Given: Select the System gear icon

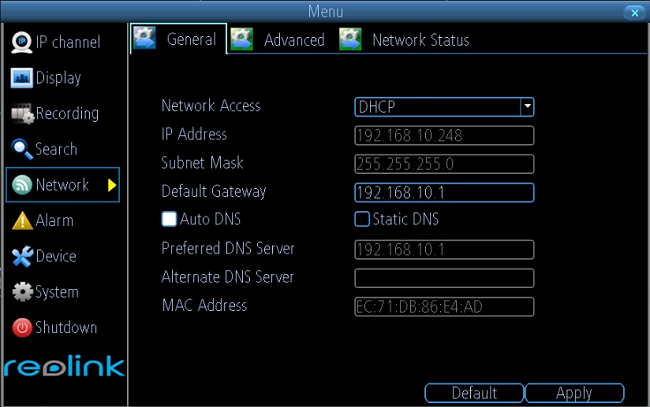Looking at the screenshot, I should 22,292.
